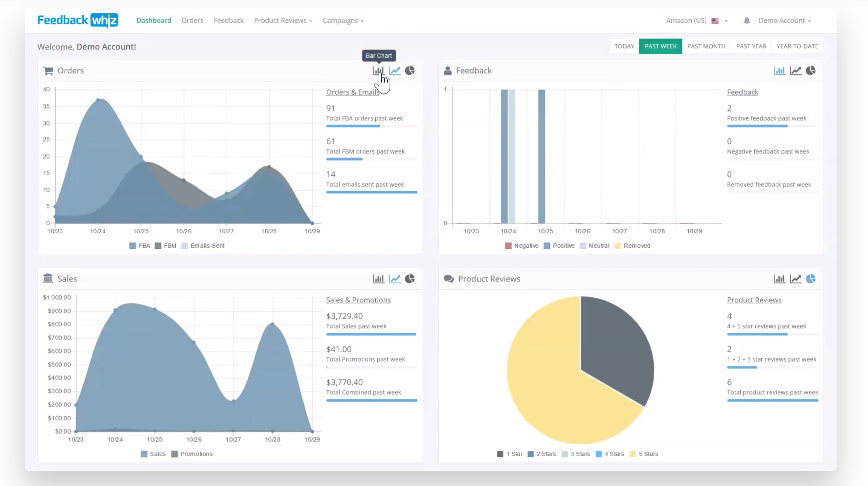The height and width of the screenshot is (486, 868).
Task: Show Product Reviews as bar chart
Action: point(779,279)
